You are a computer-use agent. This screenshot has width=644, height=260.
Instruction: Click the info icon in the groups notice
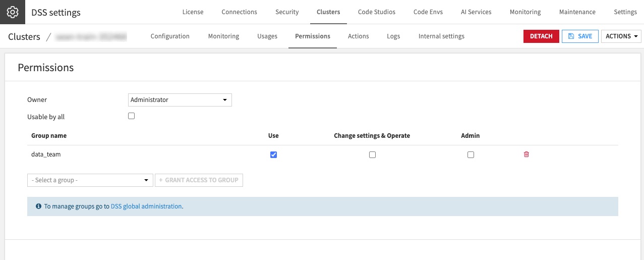click(39, 206)
